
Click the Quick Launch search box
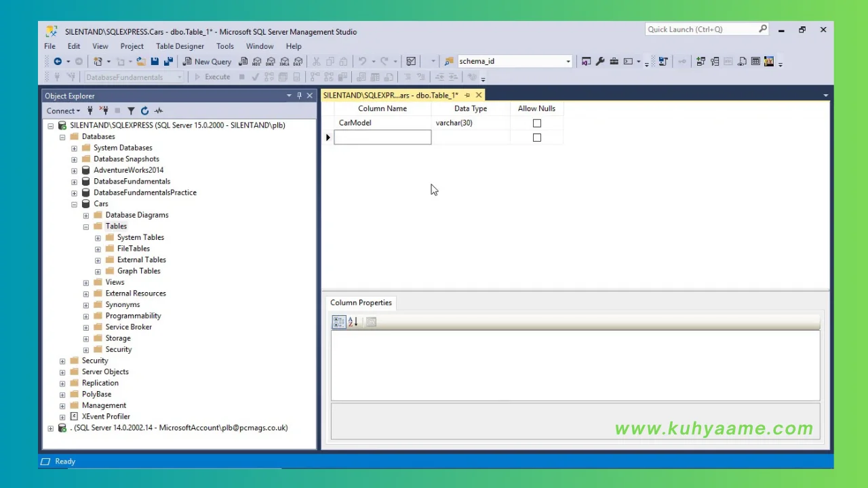click(x=707, y=30)
